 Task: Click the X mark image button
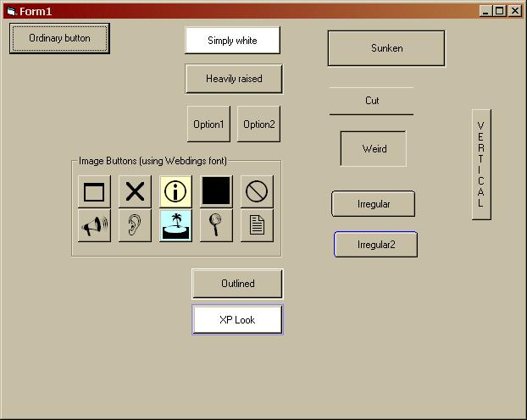pos(135,191)
